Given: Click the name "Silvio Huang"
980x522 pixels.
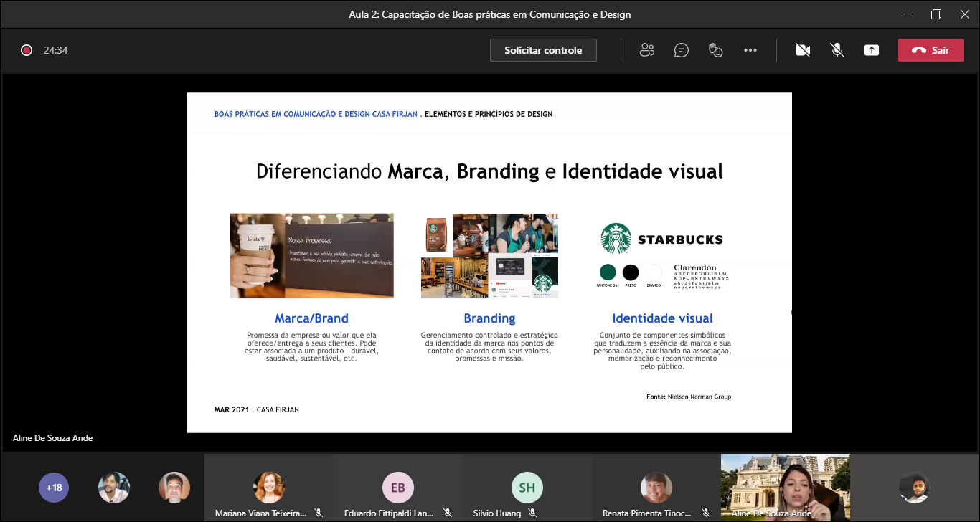Looking at the screenshot, I should (x=497, y=513).
